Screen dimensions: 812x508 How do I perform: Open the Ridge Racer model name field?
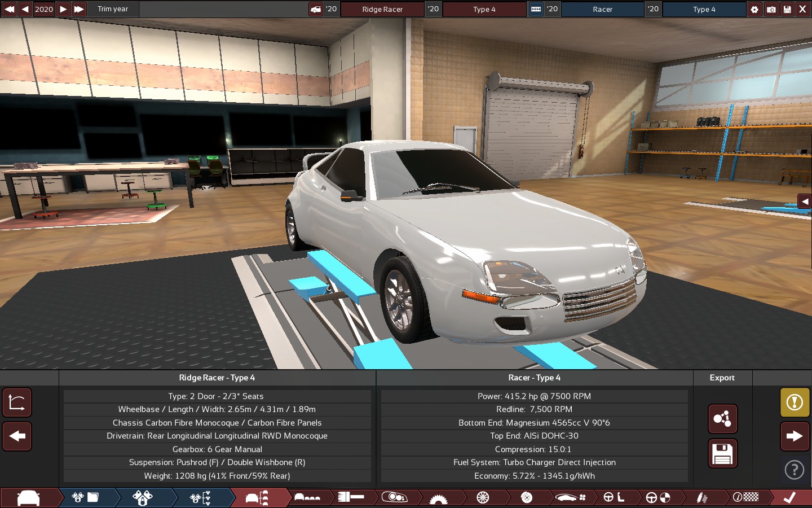[382, 9]
